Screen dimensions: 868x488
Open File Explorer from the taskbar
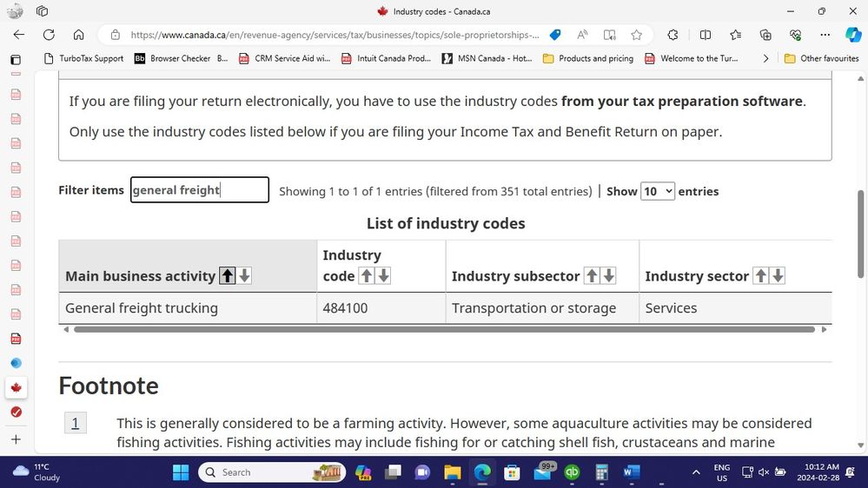[x=453, y=472]
